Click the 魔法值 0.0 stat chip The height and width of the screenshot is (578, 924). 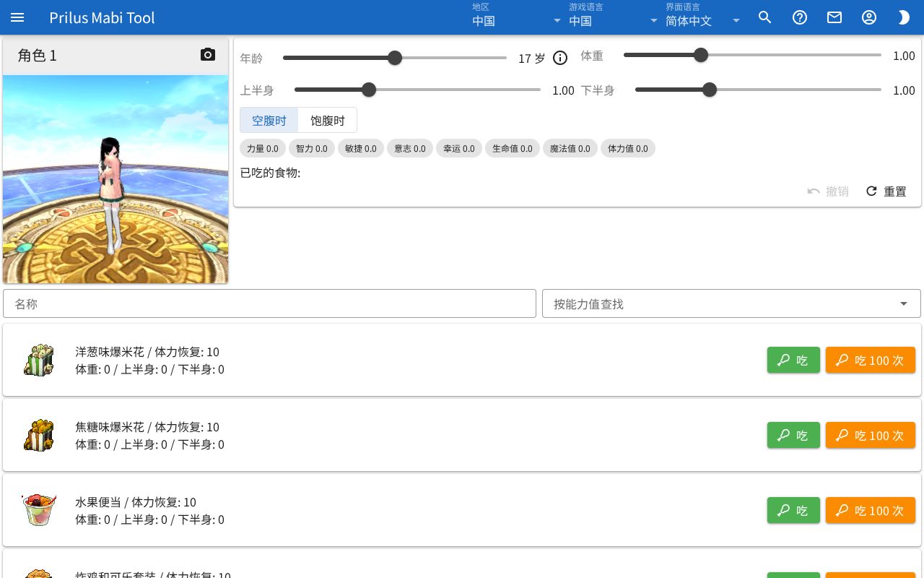(x=570, y=148)
